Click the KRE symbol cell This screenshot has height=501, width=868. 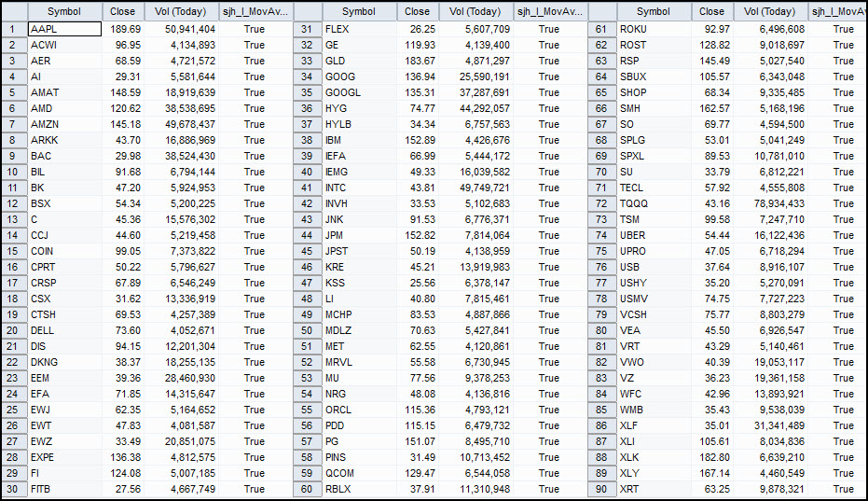359,267
